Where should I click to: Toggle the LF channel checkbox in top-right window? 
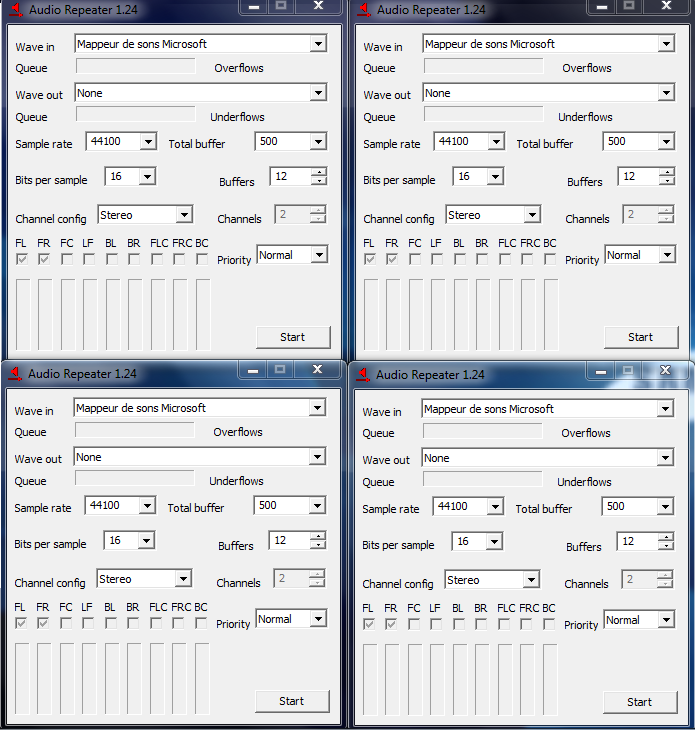coord(437,259)
